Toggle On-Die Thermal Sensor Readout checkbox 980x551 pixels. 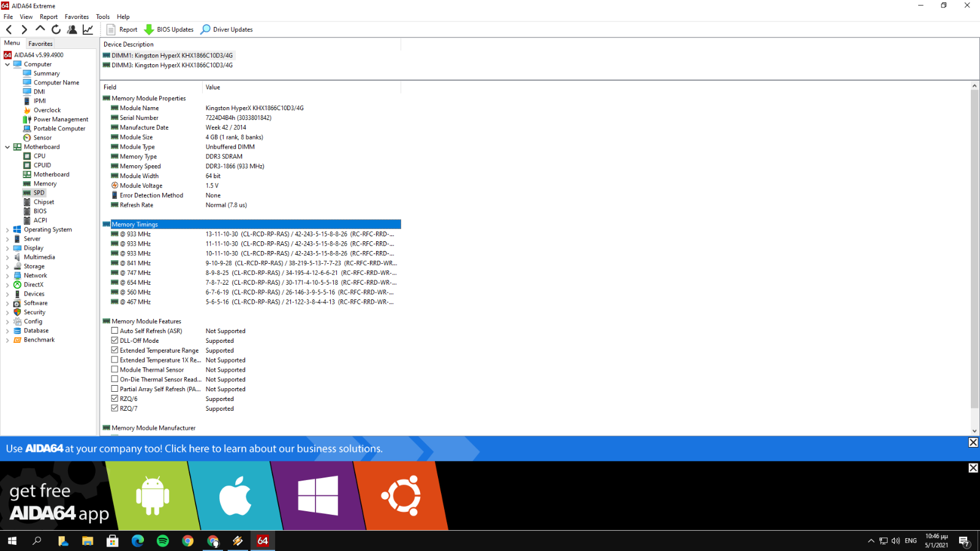(115, 379)
